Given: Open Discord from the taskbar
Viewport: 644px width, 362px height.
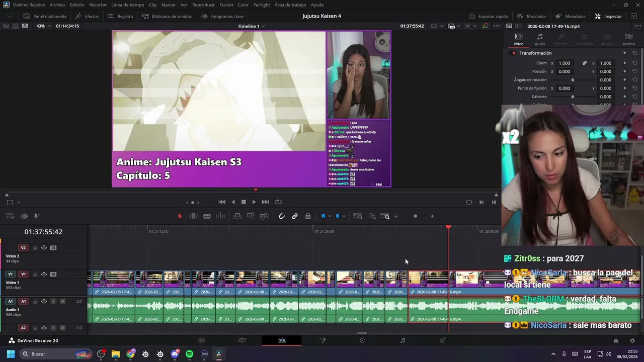Looking at the screenshot, I should pyautogui.click(x=175, y=354).
